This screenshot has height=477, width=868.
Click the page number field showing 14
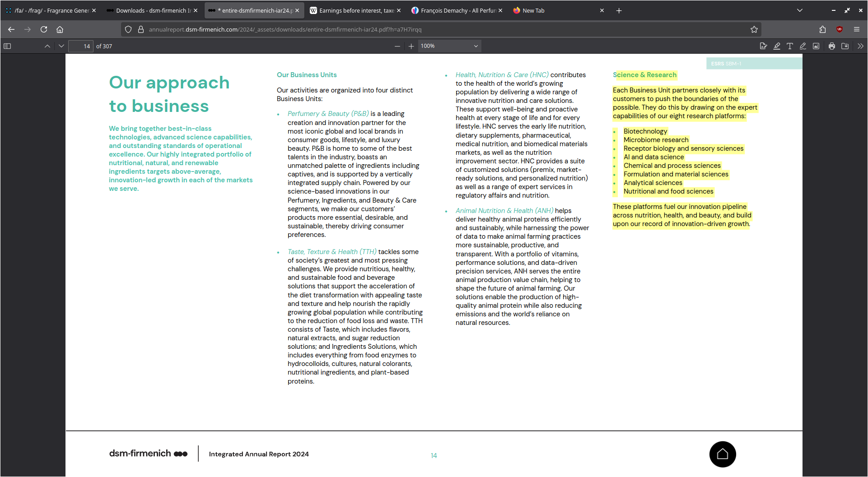[81, 46]
